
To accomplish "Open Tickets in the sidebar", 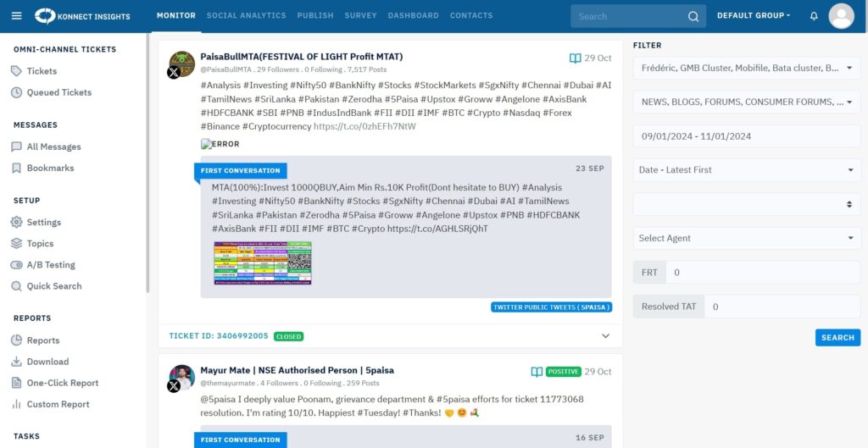I will coord(42,71).
